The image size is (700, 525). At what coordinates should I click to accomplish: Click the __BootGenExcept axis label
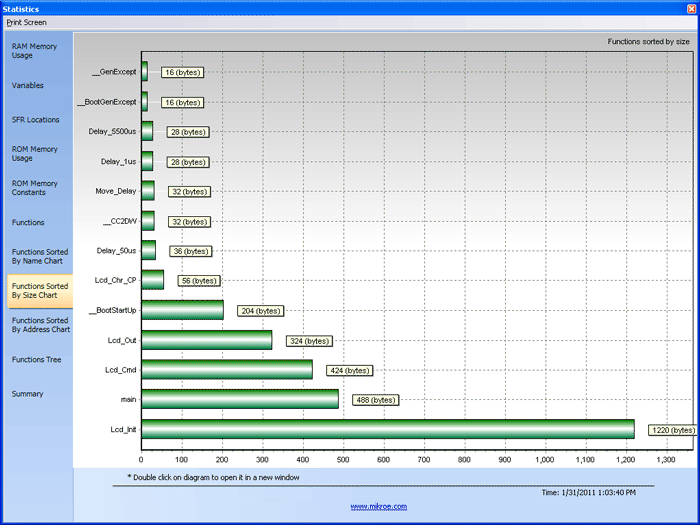coord(107,102)
